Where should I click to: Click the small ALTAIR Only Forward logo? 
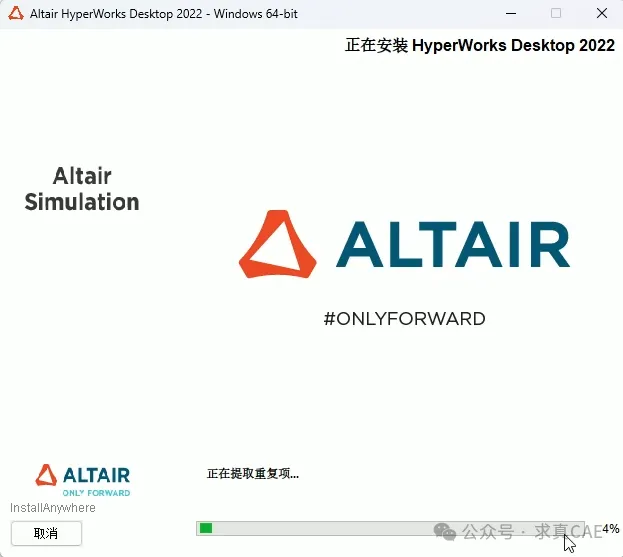click(83, 480)
